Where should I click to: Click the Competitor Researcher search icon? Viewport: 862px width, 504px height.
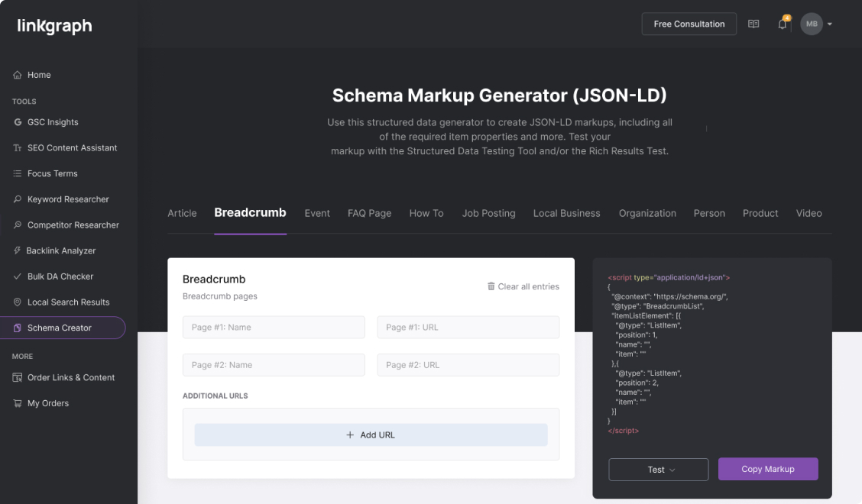(17, 225)
